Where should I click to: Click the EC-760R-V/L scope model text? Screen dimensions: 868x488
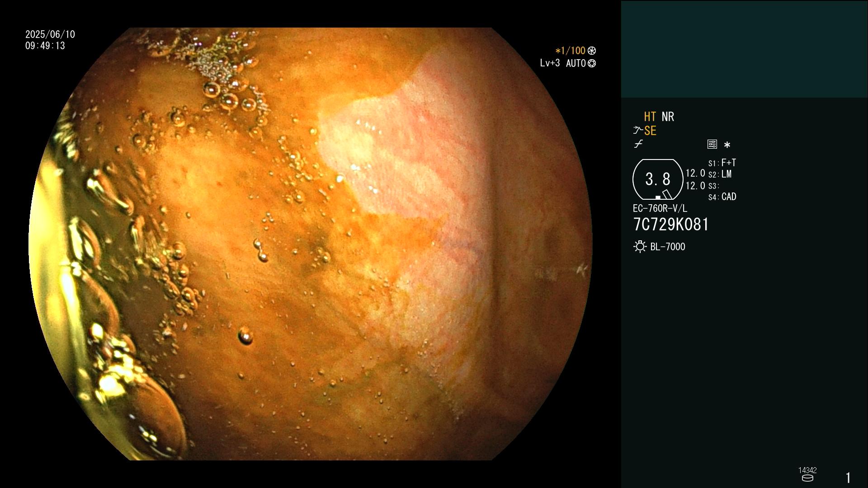(660, 209)
